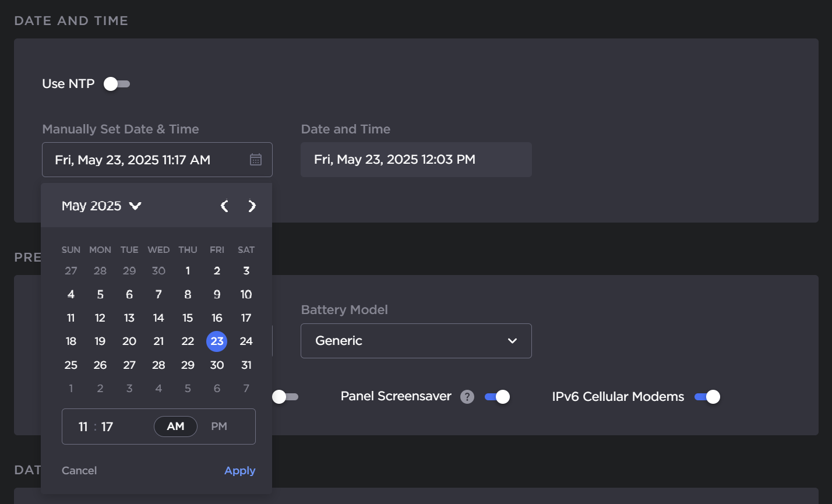Image resolution: width=832 pixels, height=504 pixels.
Task: Select PM in the time picker
Action: 219,427
